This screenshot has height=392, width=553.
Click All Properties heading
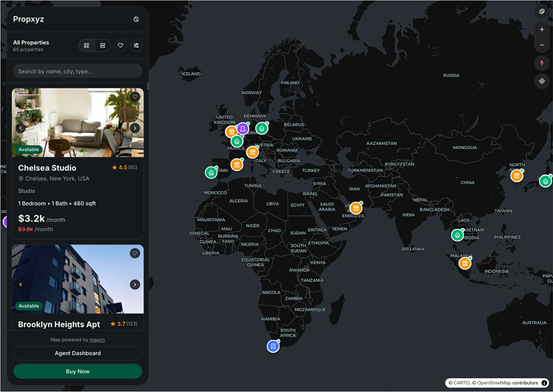[x=31, y=42]
